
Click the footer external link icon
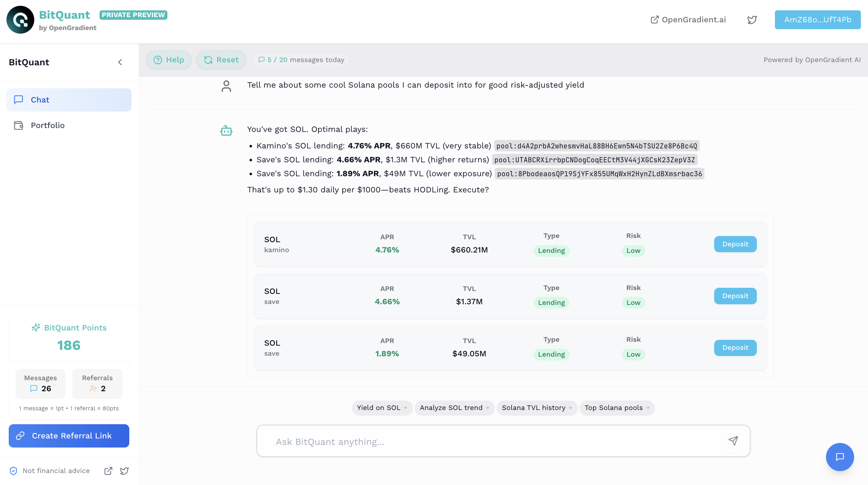[x=108, y=470]
